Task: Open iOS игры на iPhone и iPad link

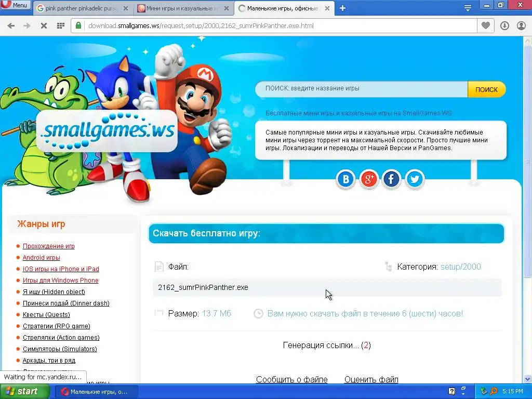Action: pos(61,269)
